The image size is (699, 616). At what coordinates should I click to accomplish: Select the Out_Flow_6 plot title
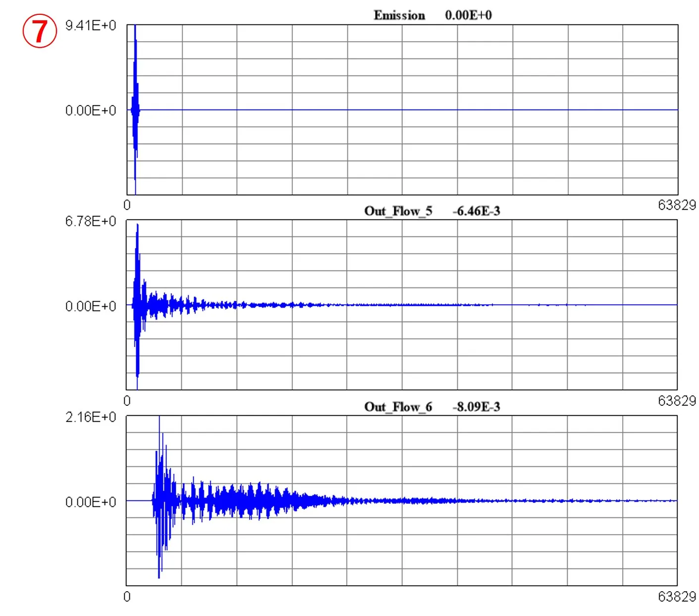pyautogui.click(x=398, y=407)
